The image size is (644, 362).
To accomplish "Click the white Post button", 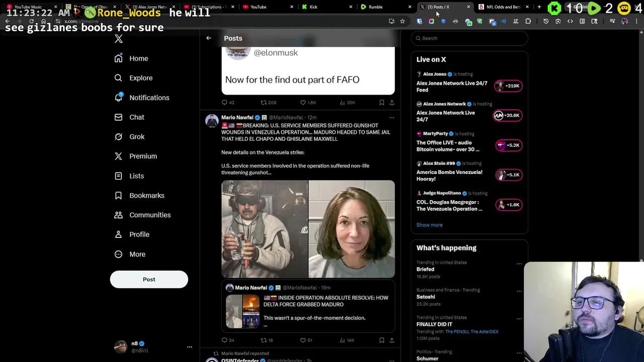I will pos(149,280).
